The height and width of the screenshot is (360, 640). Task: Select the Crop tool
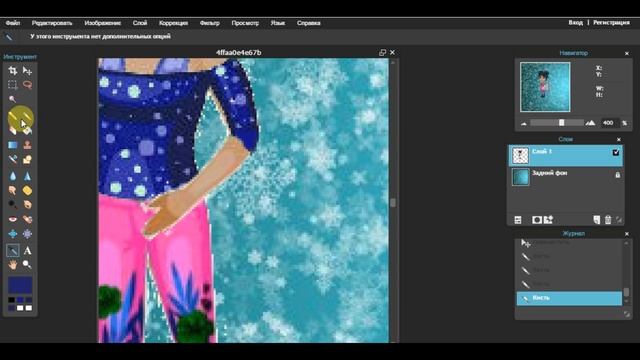pos(13,71)
